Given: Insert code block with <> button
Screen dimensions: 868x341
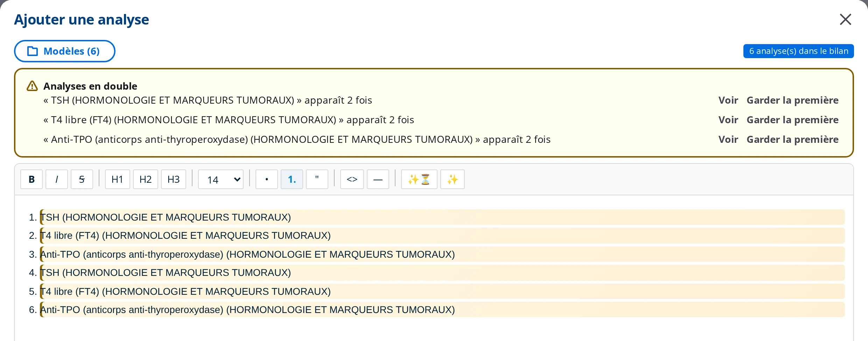Looking at the screenshot, I should point(352,179).
